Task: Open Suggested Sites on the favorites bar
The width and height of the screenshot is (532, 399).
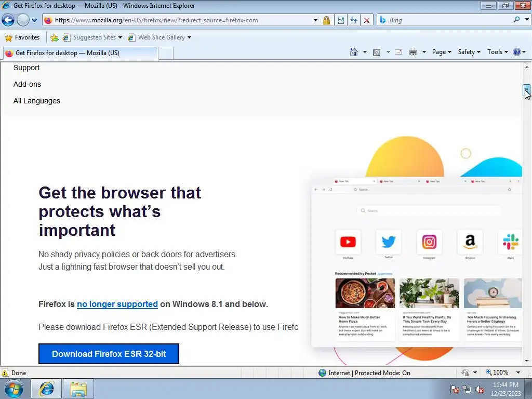Action: tap(92, 37)
